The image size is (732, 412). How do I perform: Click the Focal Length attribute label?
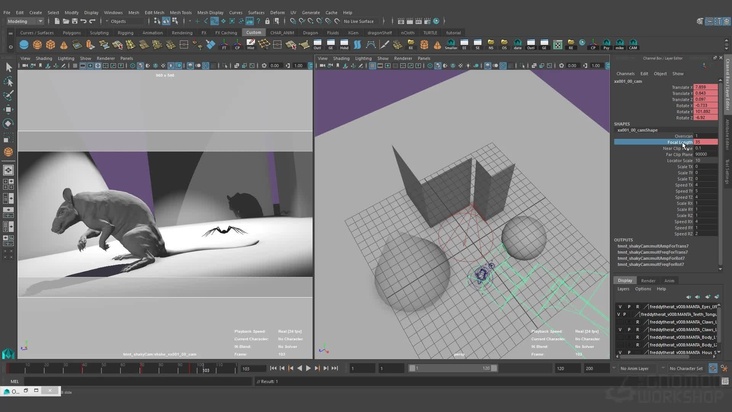[x=678, y=142]
